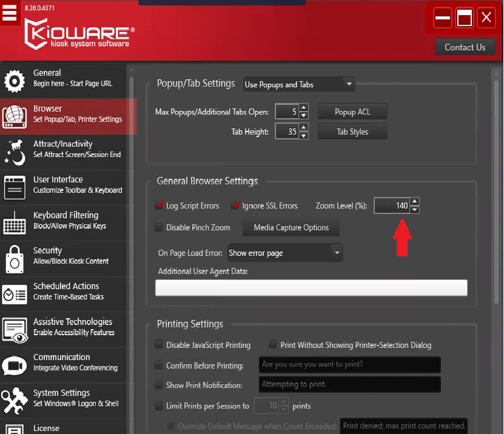Uncheck the Log Script Errors checkbox
Screen dimensions: 504x434
[160, 206]
